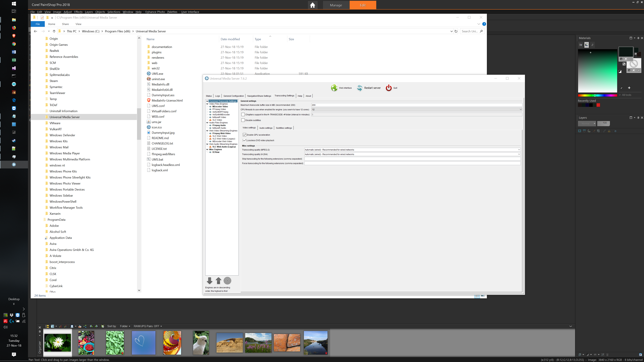Screen dimensions: 644x362
Task: Switch to the Status tab
Action: 209,96
